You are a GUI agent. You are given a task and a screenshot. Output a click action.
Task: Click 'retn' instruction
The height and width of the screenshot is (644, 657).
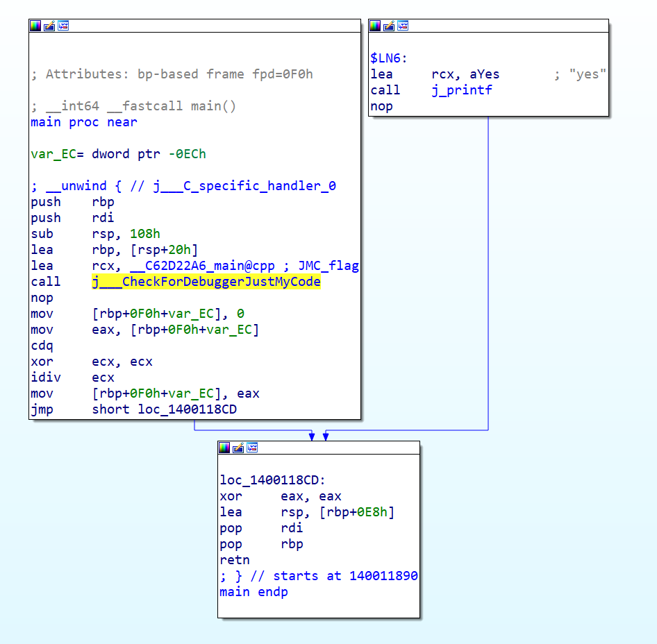(x=235, y=560)
